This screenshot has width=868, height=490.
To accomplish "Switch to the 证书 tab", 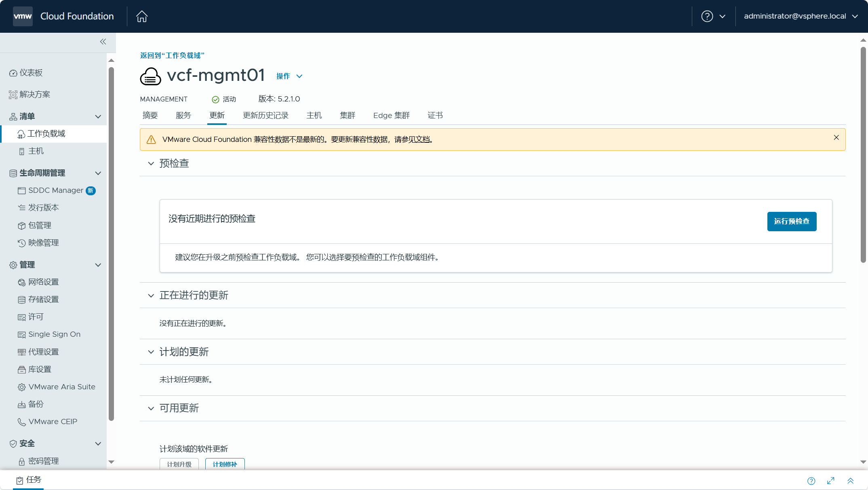I will pyautogui.click(x=435, y=116).
